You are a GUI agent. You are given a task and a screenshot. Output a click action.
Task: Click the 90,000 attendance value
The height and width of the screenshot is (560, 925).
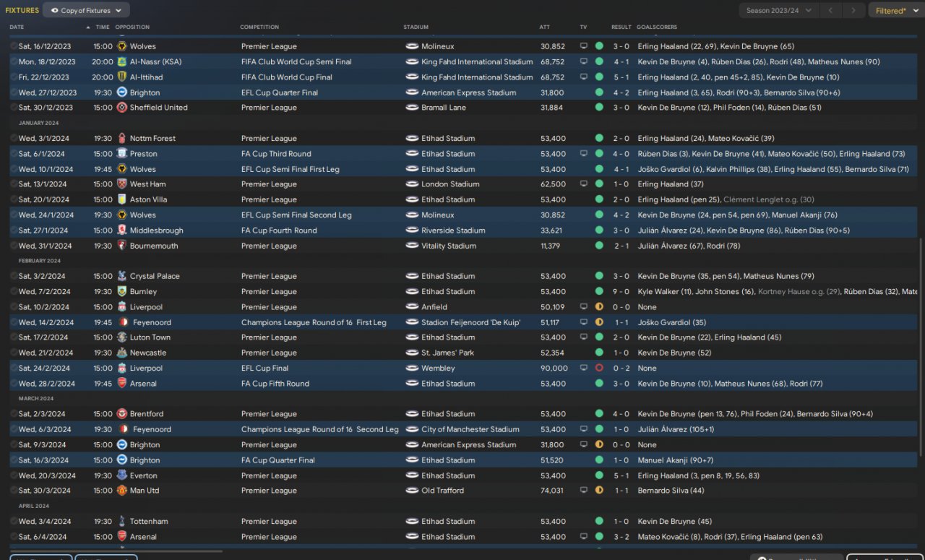point(554,369)
